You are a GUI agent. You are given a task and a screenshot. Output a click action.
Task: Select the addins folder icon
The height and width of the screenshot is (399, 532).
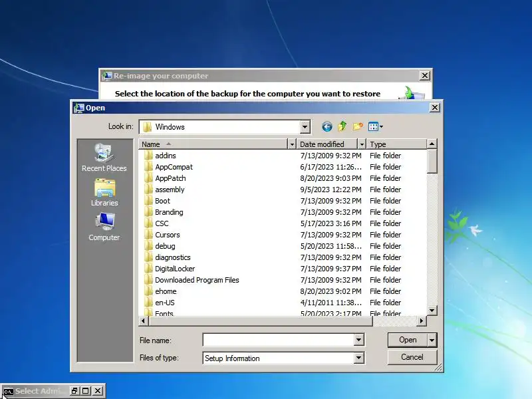point(148,156)
